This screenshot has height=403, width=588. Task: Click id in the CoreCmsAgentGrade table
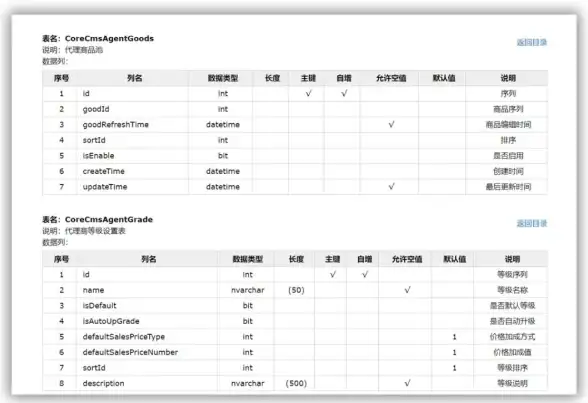[86, 274]
